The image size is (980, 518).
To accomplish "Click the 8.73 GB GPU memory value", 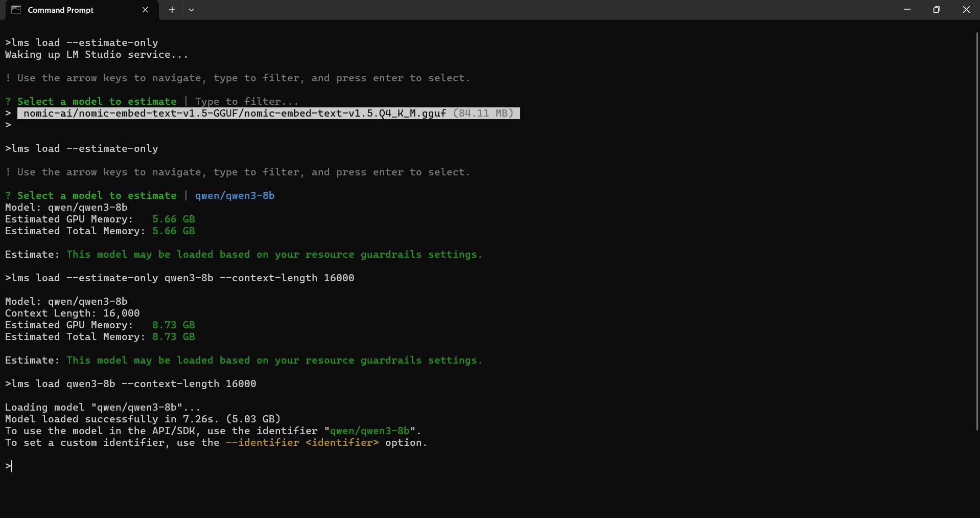I will [173, 325].
